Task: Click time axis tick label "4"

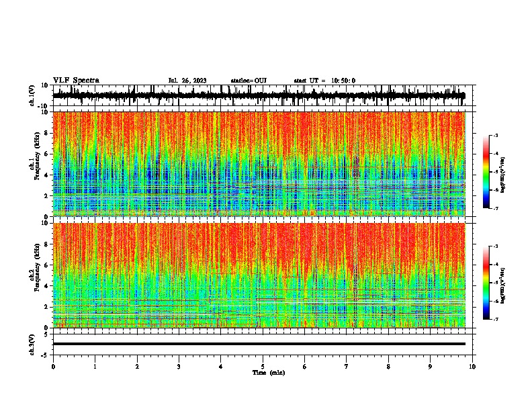Action: 221,367
